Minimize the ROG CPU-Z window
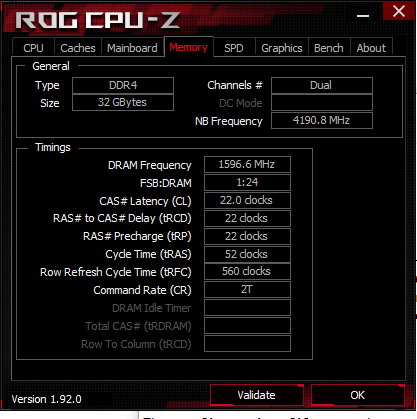Viewport: 417px width, 419px height. (363, 16)
